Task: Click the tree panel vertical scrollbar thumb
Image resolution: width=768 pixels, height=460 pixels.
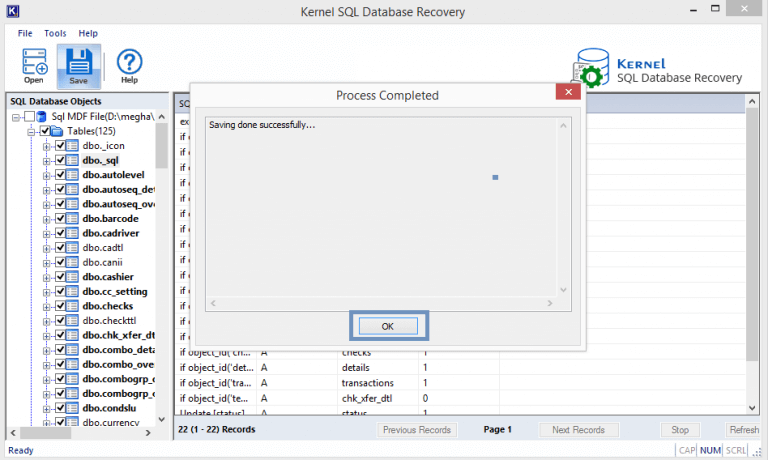Action: pos(161,145)
